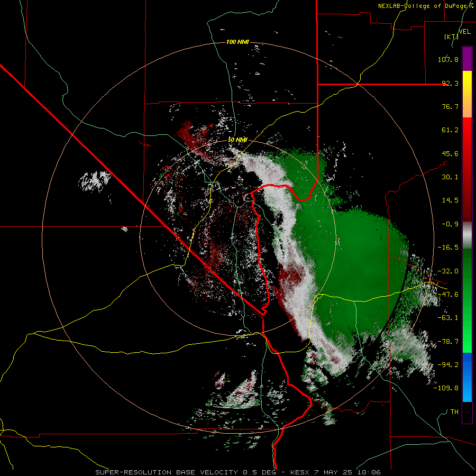
Task: Click the VEL legend title
Action: (465, 31)
